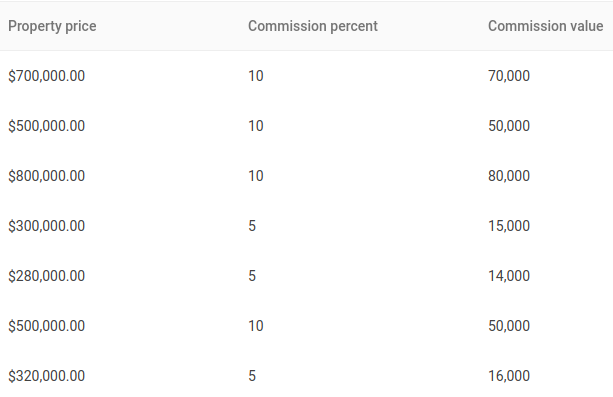Click the Commission value column header
The height and width of the screenshot is (397, 613).
tap(545, 26)
